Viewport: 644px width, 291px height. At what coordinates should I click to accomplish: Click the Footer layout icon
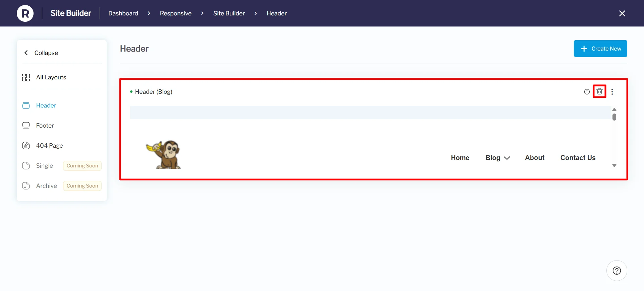[x=26, y=126]
